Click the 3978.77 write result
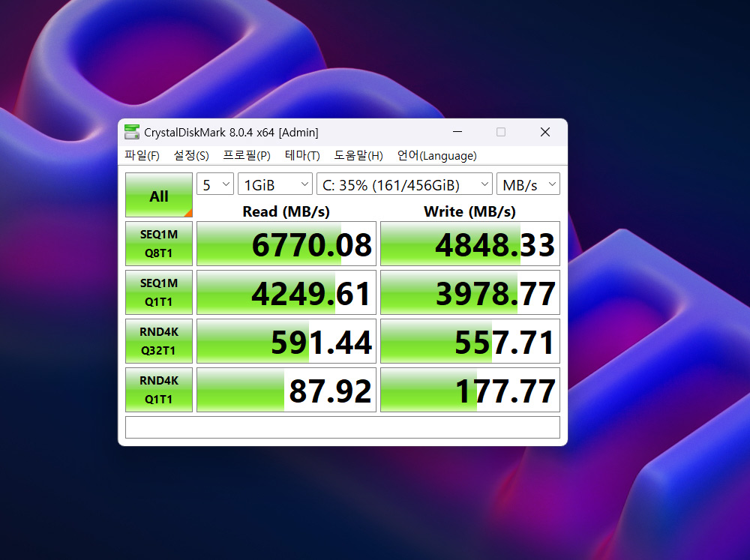The width and height of the screenshot is (750, 560). [470, 292]
